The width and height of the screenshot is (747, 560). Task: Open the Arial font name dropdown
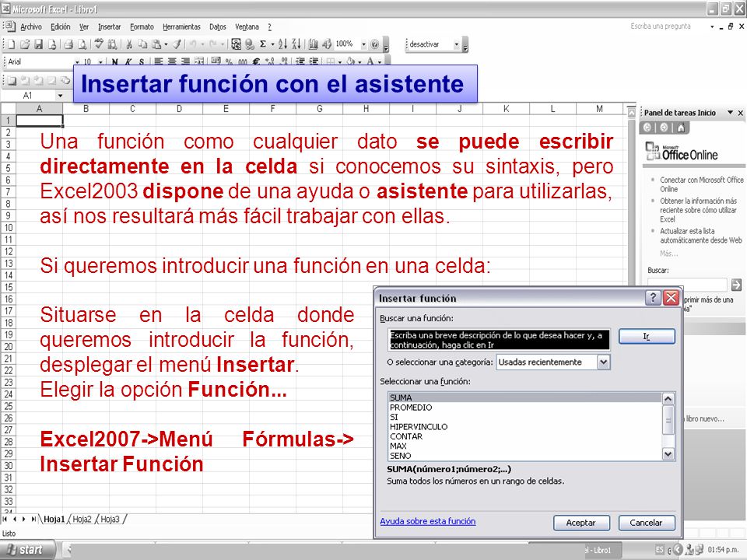click(77, 62)
